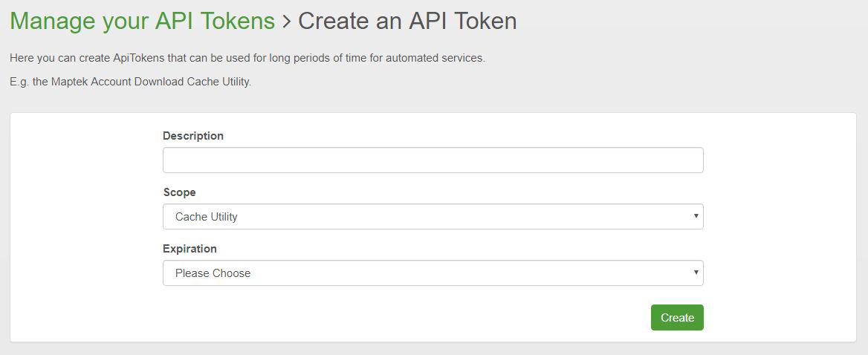Click gray page background below the form panel
The height and width of the screenshot is (355, 868).
pos(433,349)
